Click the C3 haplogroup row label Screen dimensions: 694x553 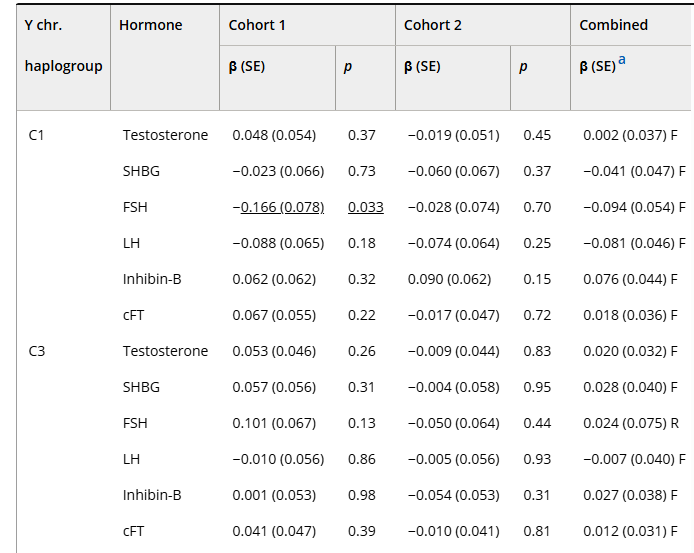pos(37,351)
